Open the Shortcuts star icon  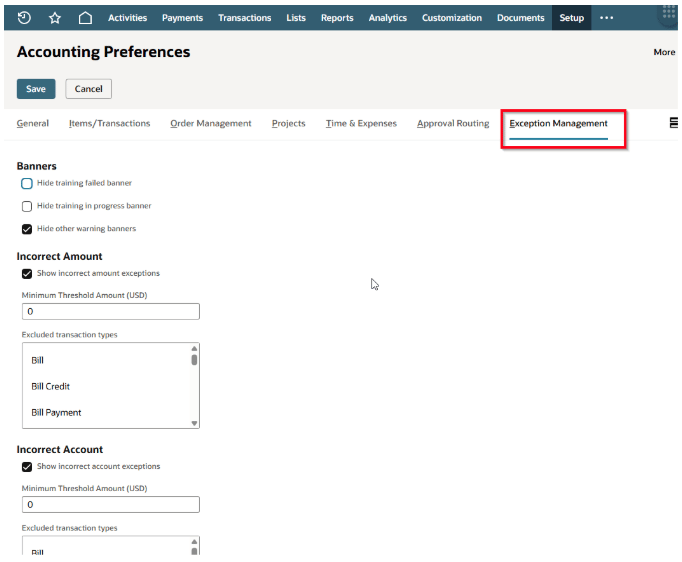coord(55,18)
